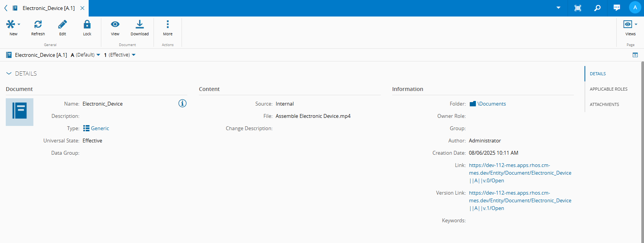Go to ATTACHMENTS section
The width and height of the screenshot is (644, 243).
pyautogui.click(x=604, y=104)
